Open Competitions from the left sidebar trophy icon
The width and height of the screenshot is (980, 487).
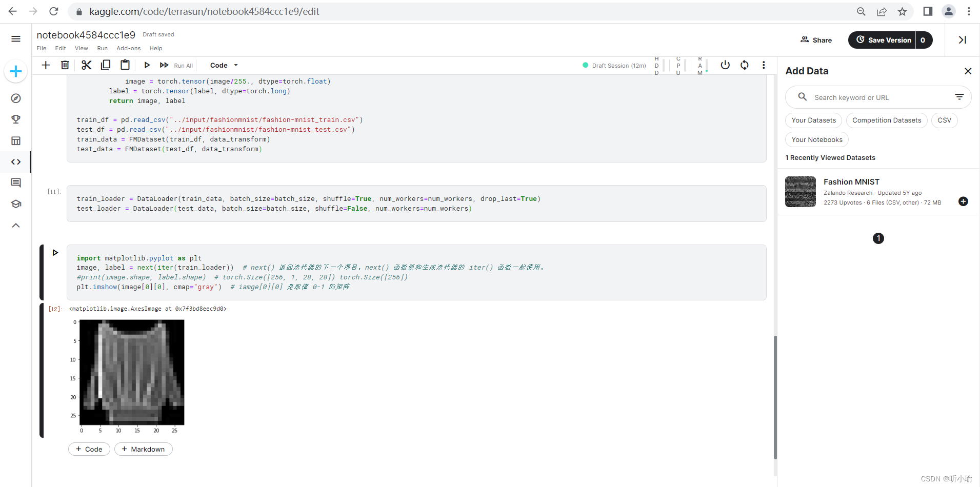click(x=16, y=119)
